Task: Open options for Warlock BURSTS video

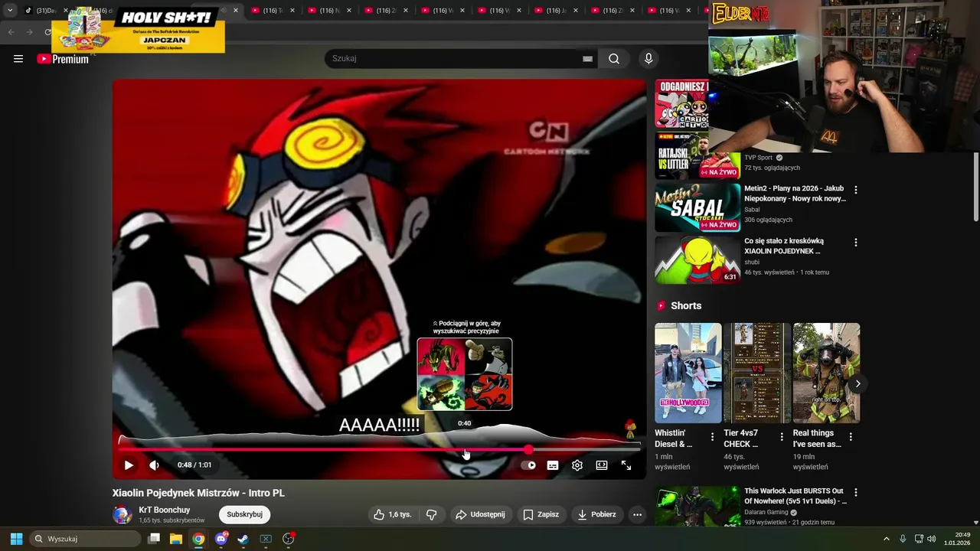Action: point(856,493)
